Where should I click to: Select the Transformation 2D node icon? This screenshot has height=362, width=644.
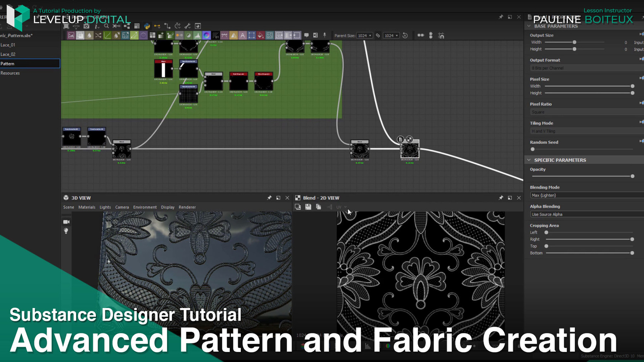pos(125,35)
